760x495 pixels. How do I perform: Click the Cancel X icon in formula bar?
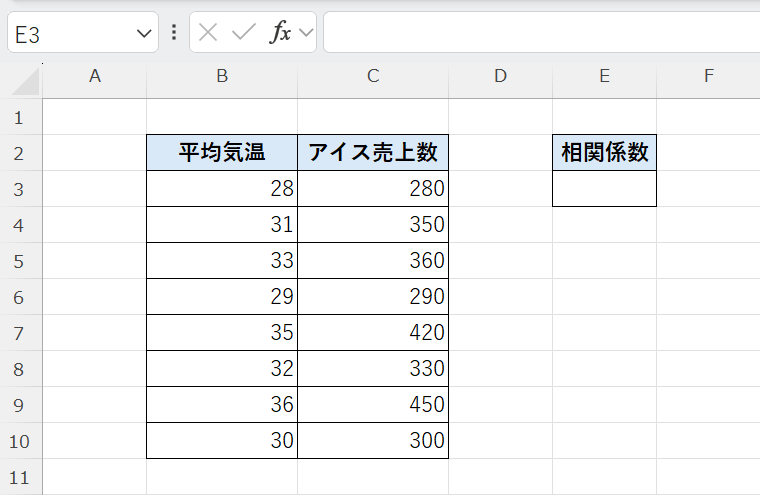pos(208,33)
